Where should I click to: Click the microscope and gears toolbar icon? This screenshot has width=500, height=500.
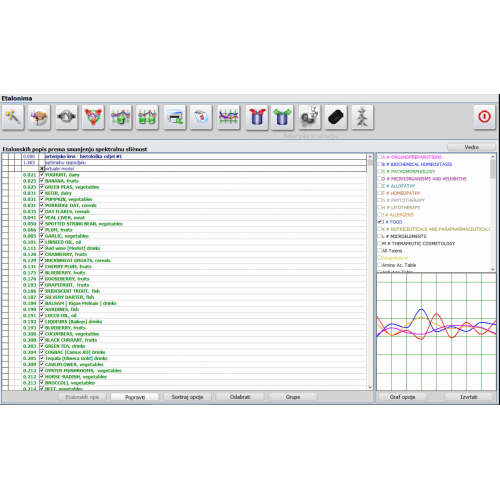click(310, 117)
